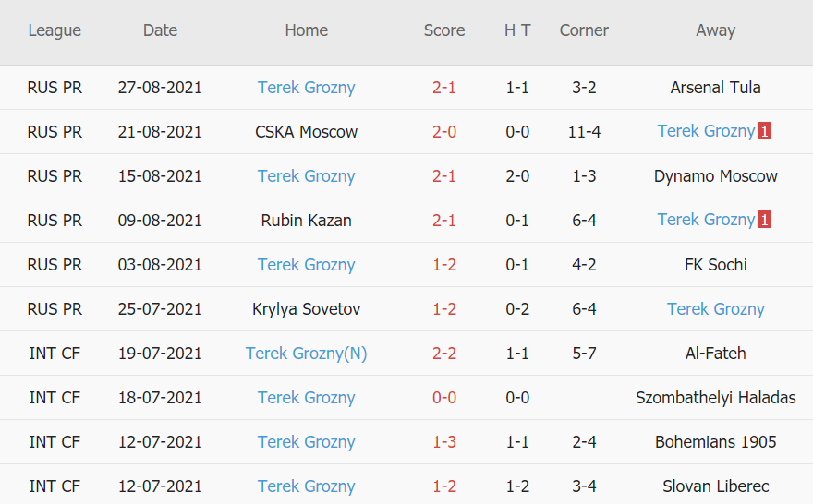
Task: Click the red card badge in CSKA Moscow row
Action: coord(764,132)
